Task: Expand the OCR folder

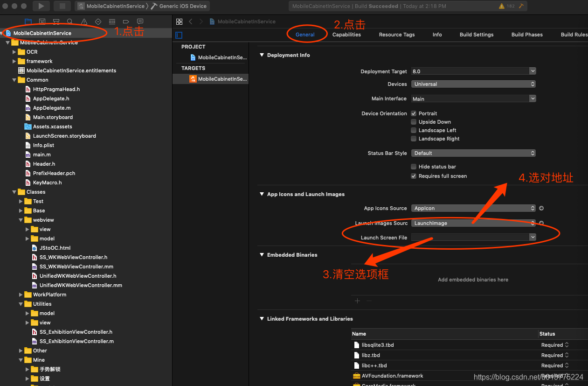Action: coord(14,52)
